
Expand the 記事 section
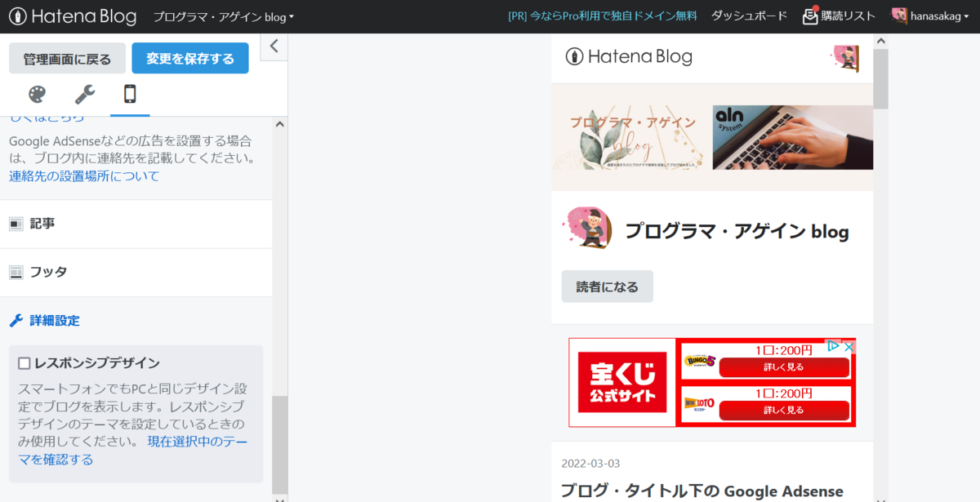point(136,224)
